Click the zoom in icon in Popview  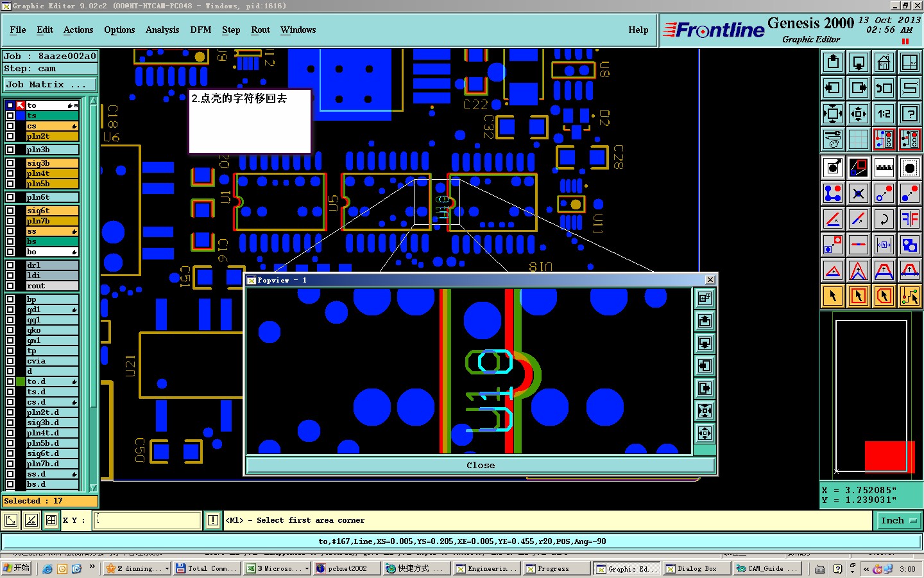click(705, 410)
